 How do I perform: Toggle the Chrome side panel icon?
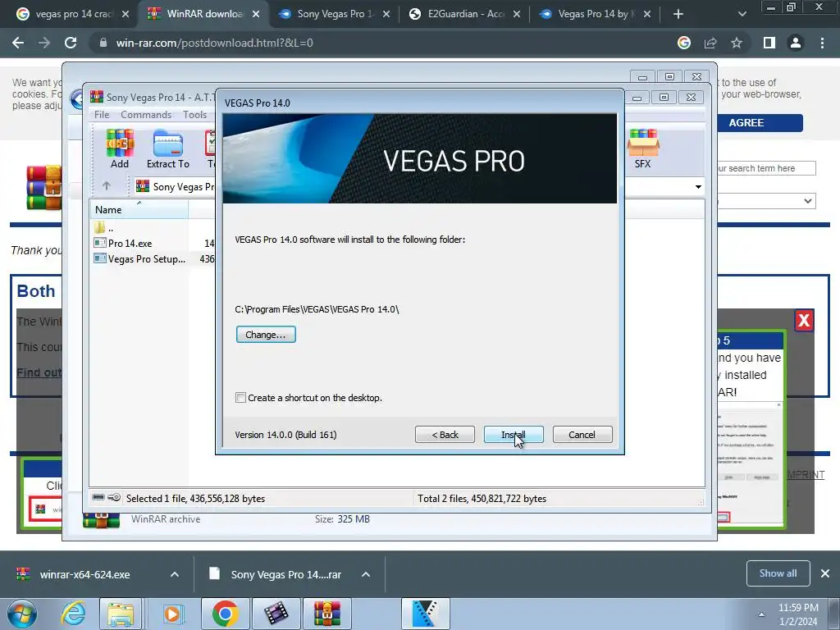(x=769, y=43)
